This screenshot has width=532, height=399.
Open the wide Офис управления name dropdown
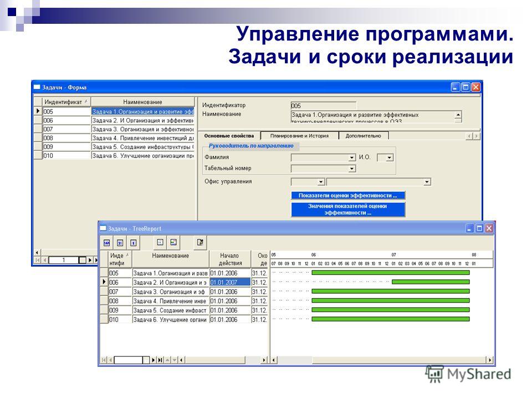point(427,182)
